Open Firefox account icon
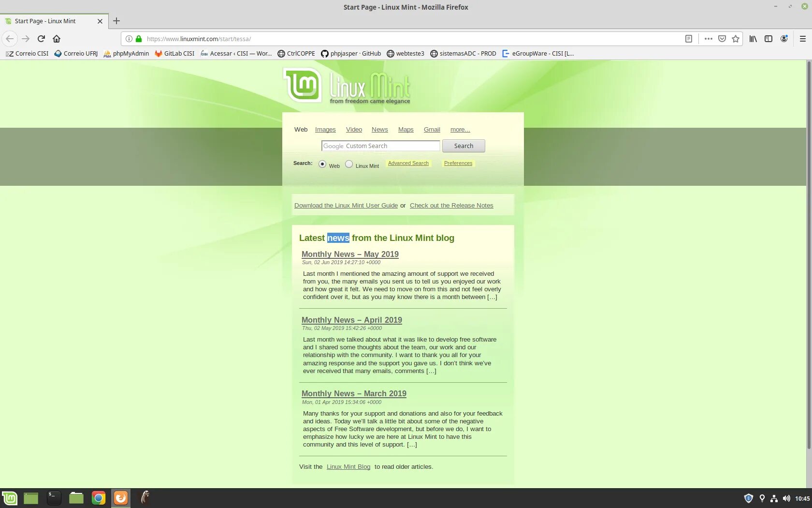The image size is (812, 508). [784, 39]
